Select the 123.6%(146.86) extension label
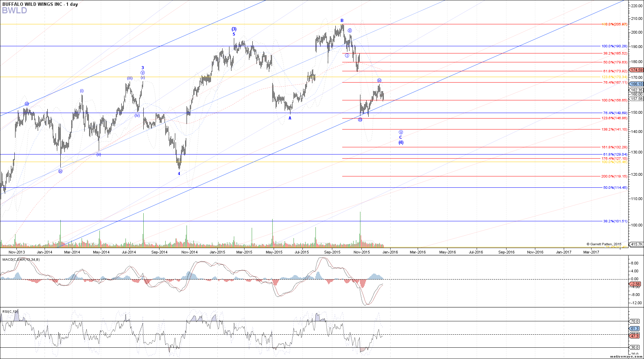The height and width of the screenshot is (359, 644). pos(614,118)
